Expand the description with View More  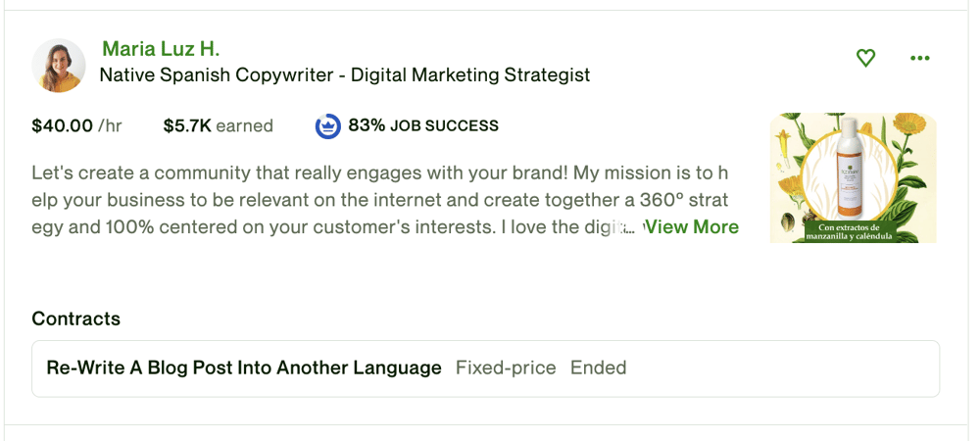691,227
